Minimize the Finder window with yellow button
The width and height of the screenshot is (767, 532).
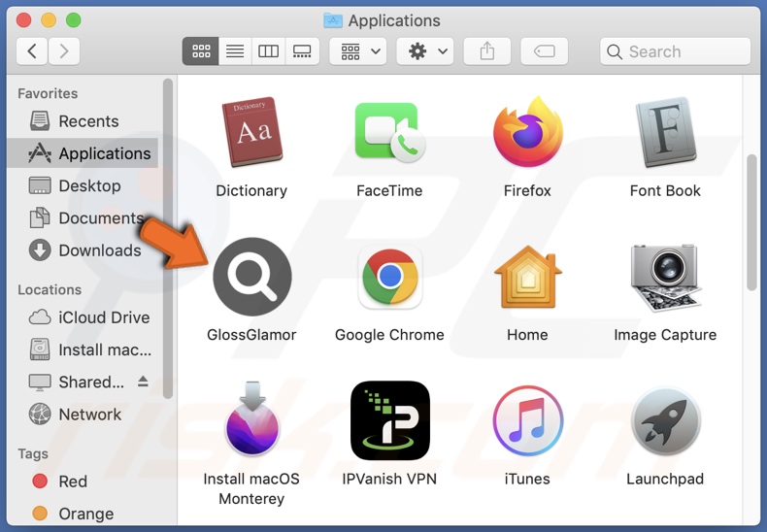click(x=49, y=20)
